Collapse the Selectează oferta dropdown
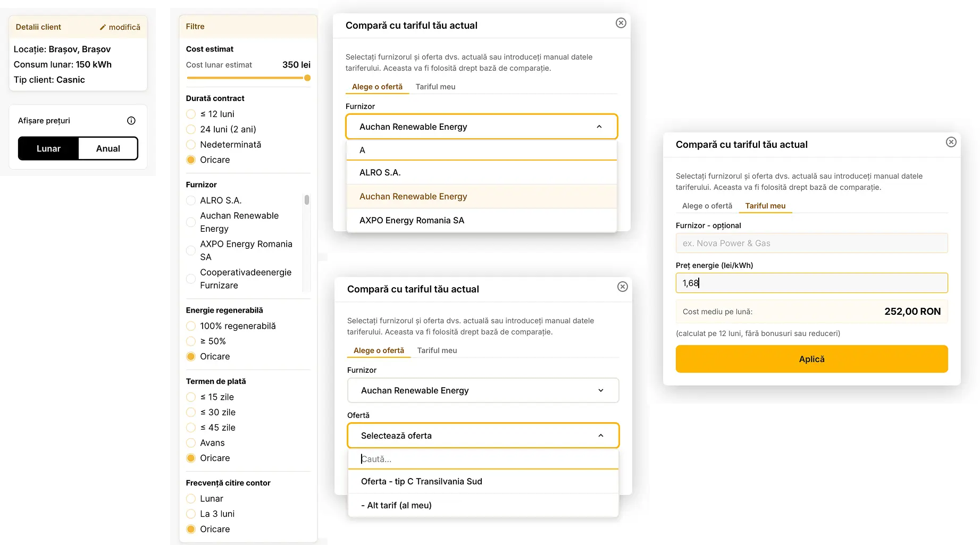Viewport: 980px width, 545px height. (x=601, y=435)
